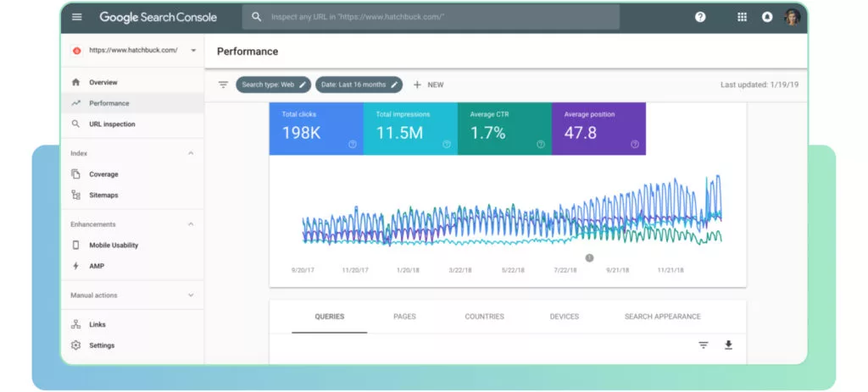Screen dimensions: 868x392
Task: Click the Coverage pages icon
Action: click(75, 174)
